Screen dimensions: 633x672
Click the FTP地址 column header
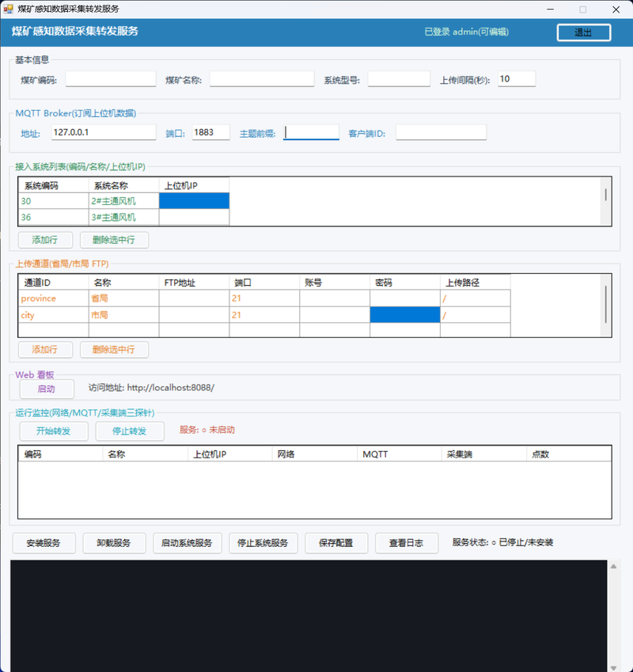pyautogui.click(x=194, y=283)
